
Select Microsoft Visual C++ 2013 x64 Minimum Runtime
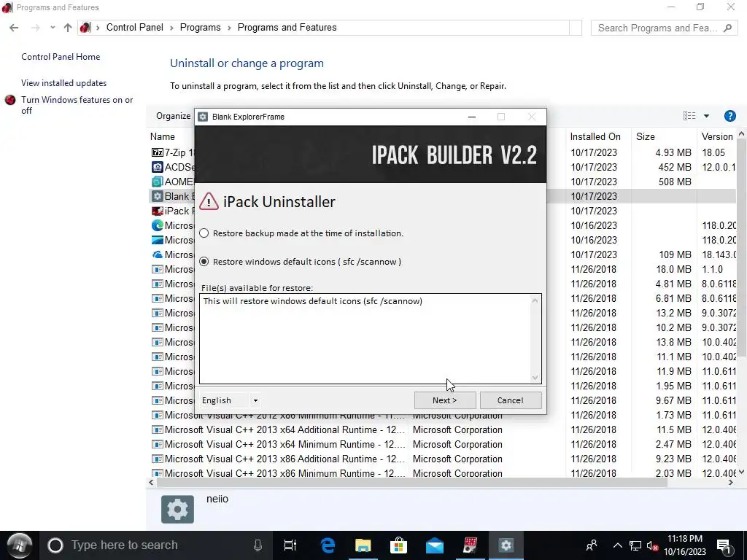(x=285, y=444)
